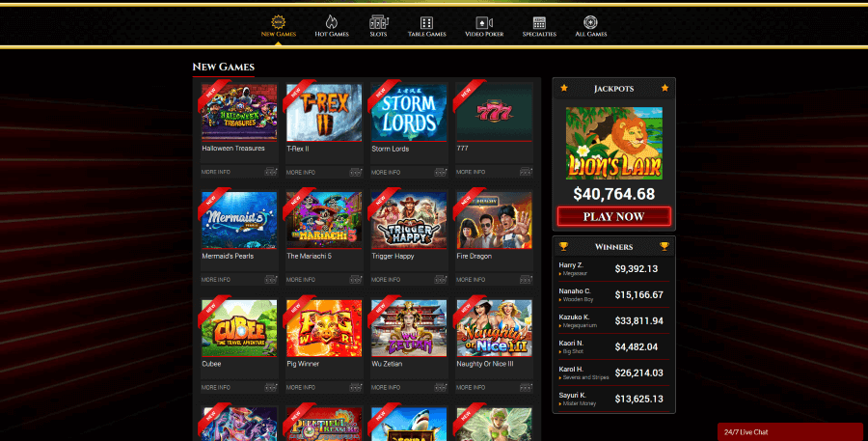Click the New Games gear icon
868x441 pixels.
tap(278, 21)
